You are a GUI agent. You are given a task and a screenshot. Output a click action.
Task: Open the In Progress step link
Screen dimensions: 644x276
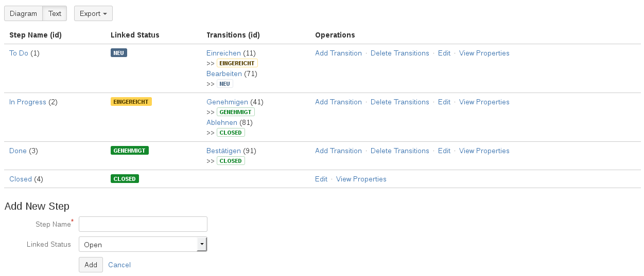(x=28, y=102)
